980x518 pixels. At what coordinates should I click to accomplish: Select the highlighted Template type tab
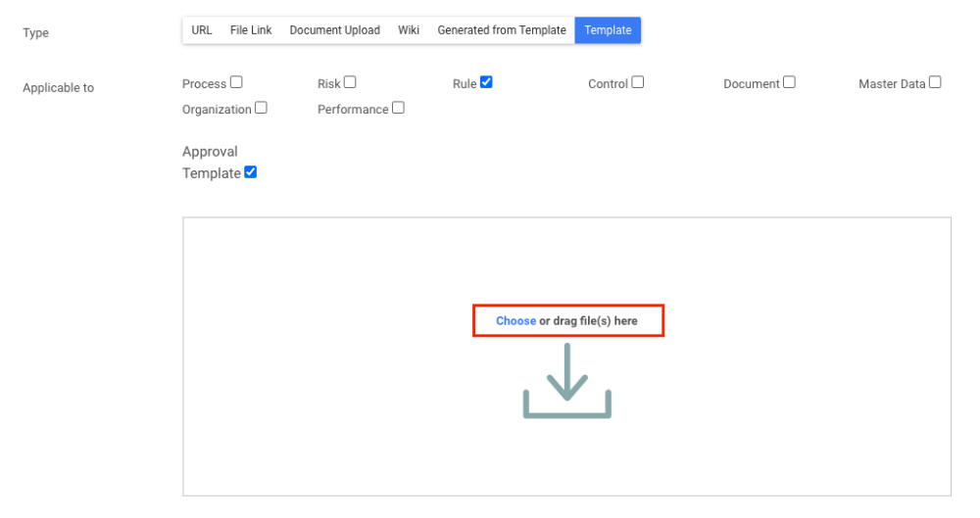608,30
